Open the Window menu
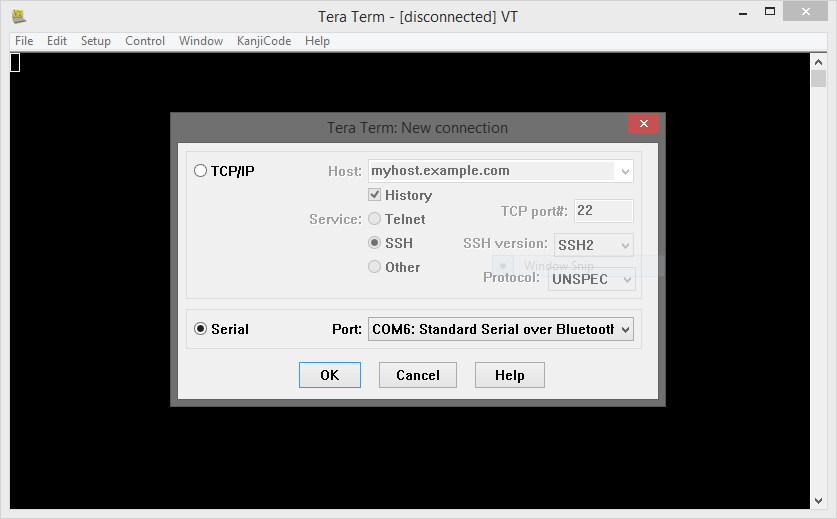 201,41
